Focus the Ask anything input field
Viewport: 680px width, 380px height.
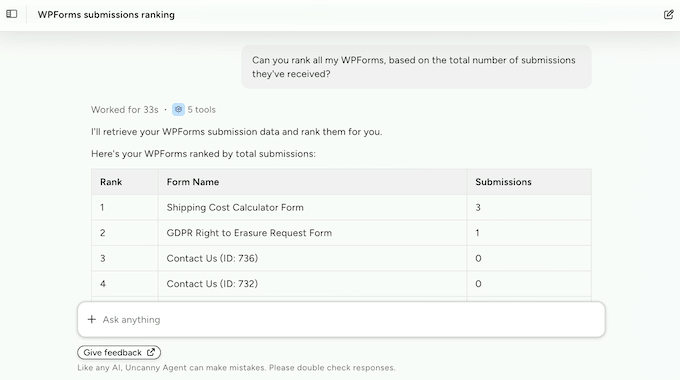(x=341, y=320)
